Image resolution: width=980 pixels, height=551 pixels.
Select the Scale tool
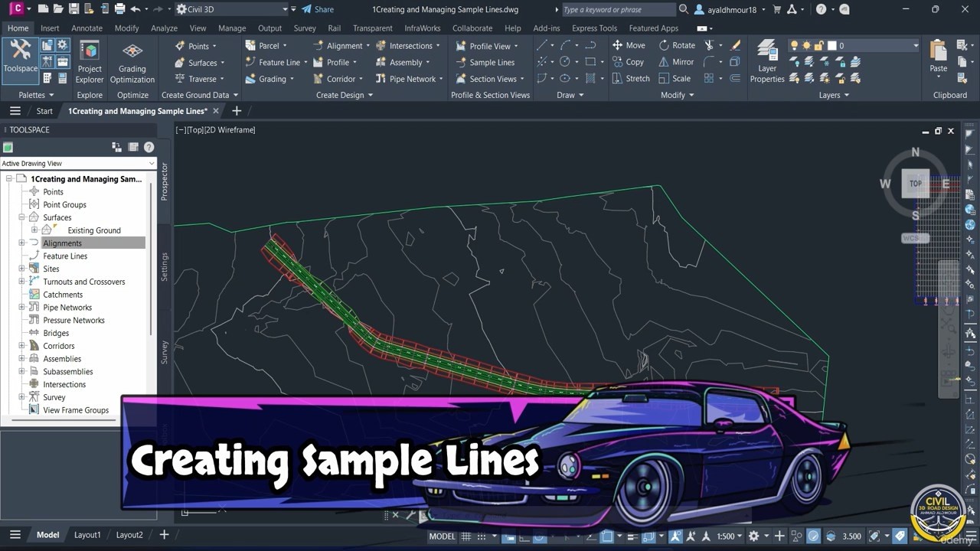(675, 78)
